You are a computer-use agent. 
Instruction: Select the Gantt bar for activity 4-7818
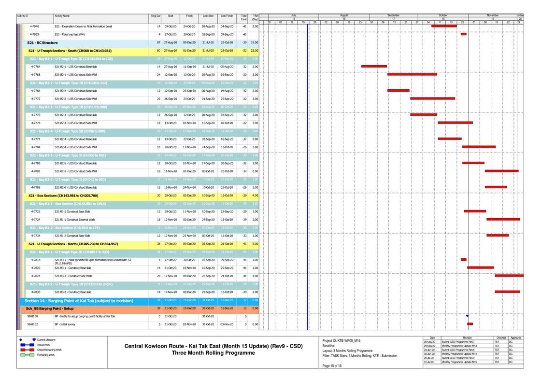coord(463,259)
